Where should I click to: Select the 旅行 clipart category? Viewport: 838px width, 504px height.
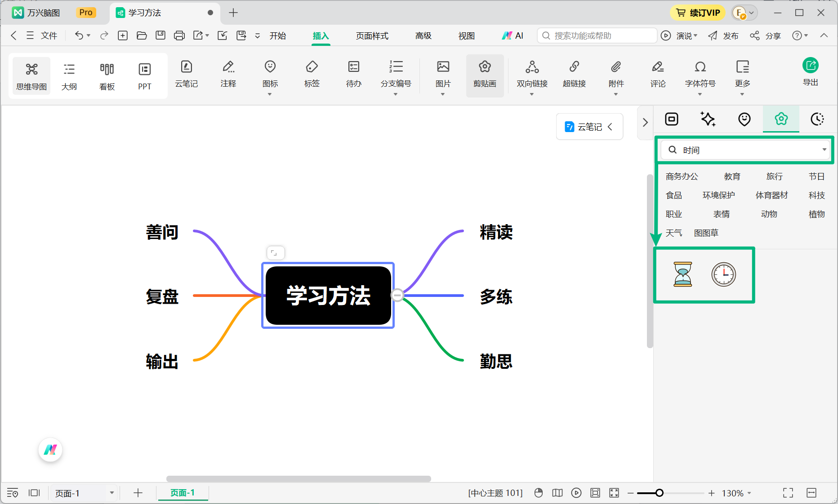[774, 177]
